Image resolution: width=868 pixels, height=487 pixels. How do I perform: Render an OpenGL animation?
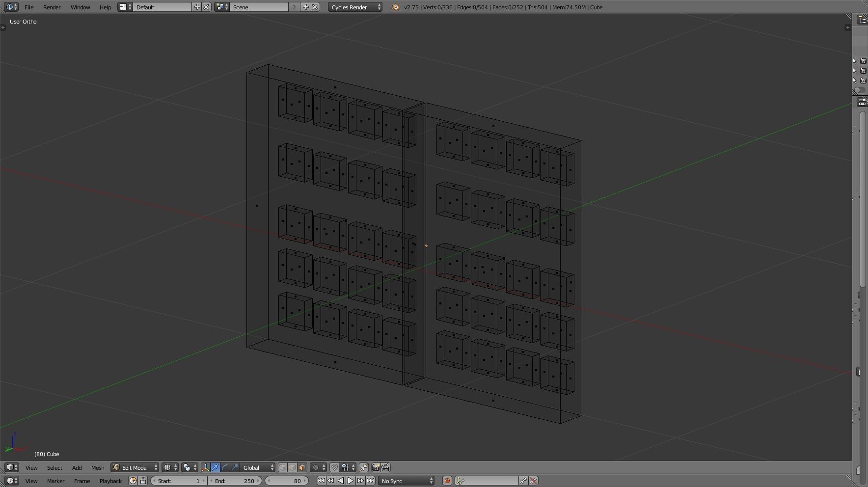tap(385, 467)
